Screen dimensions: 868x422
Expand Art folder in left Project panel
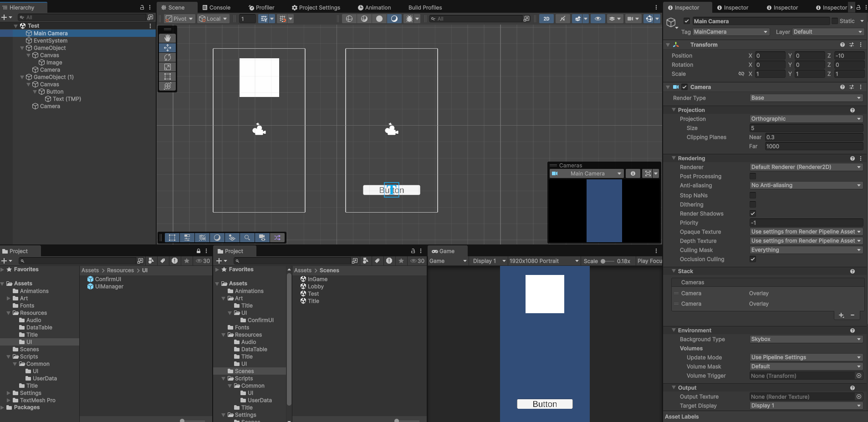[x=9, y=298]
